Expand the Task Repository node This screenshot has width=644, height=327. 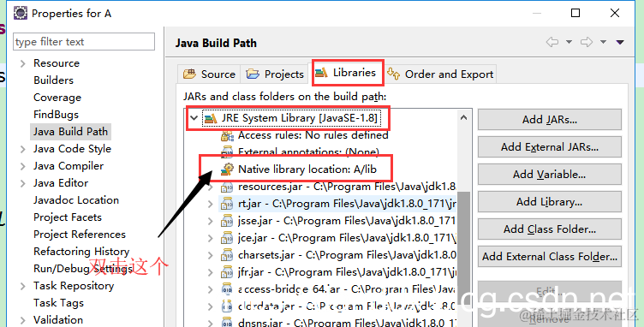pos(23,287)
